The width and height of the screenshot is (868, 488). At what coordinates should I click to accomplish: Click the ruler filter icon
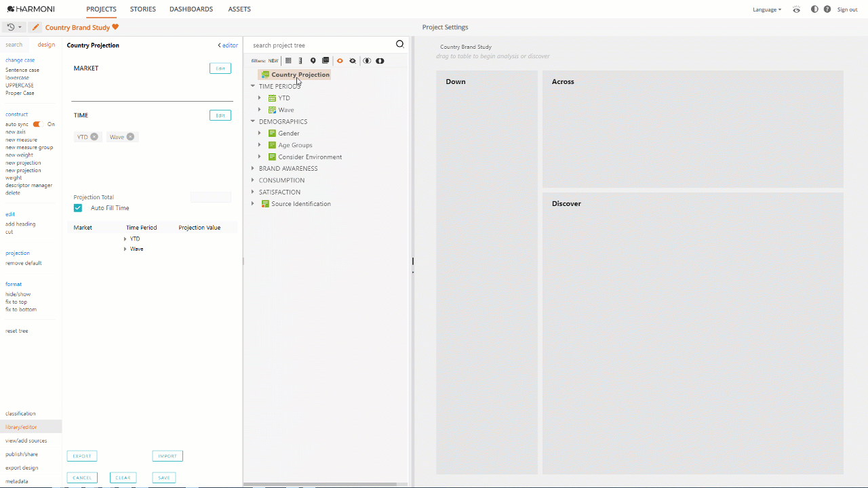[300, 61]
